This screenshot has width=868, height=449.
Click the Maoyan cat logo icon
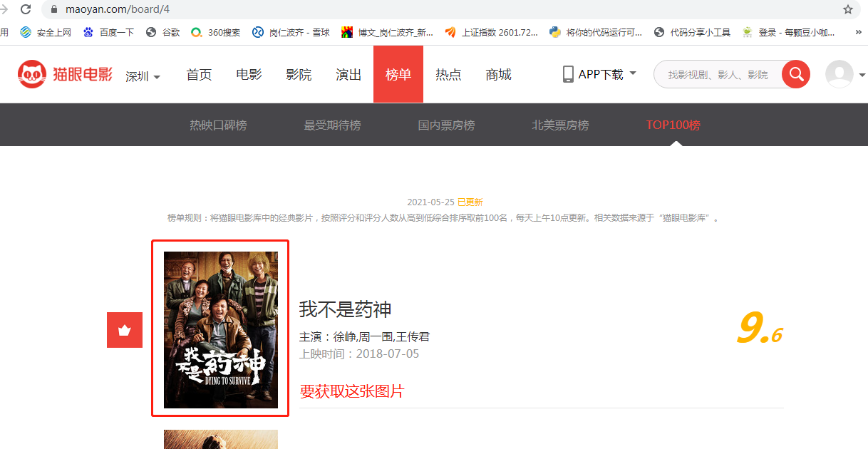point(32,74)
